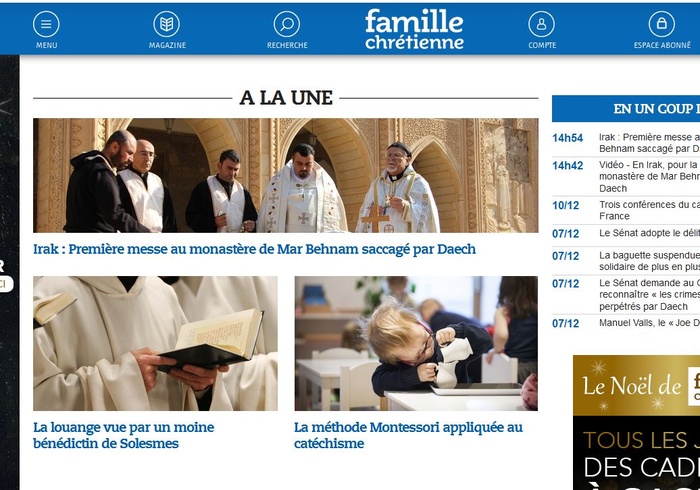Open the Espace Abonné padlock icon

tap(662, 24)
